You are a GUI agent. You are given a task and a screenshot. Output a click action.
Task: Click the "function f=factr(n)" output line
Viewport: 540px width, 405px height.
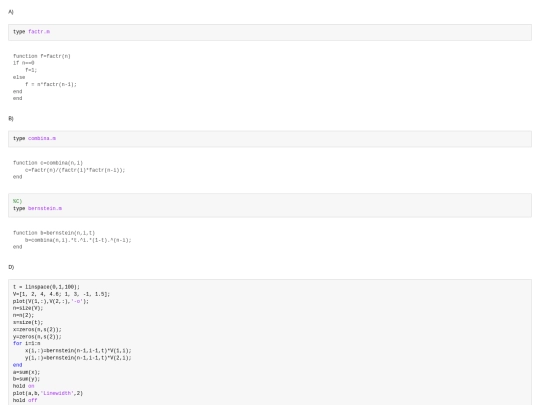pyautogui.click(x=42, y=56)
